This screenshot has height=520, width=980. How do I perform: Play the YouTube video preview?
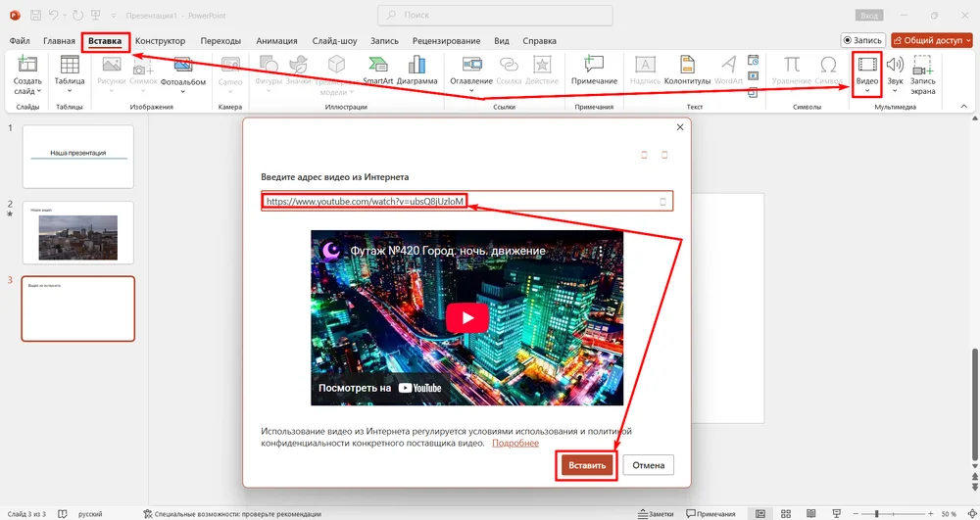(x=466, y=318)
